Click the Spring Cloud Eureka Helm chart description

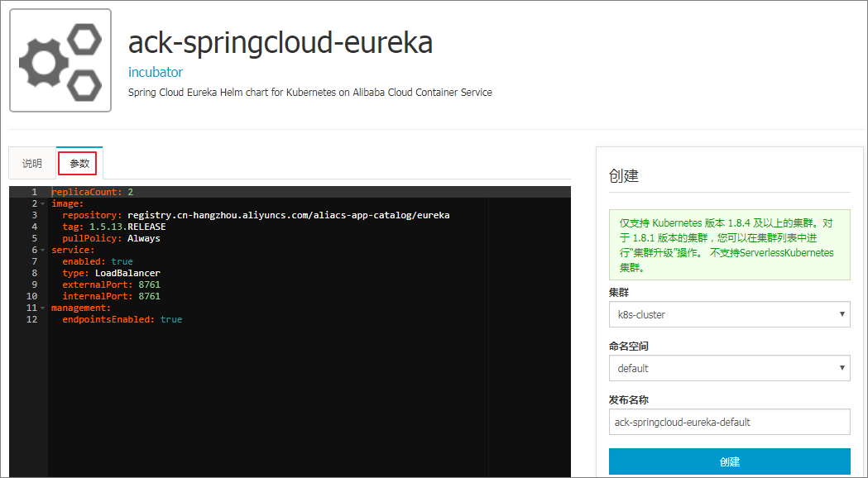point(310,93)
